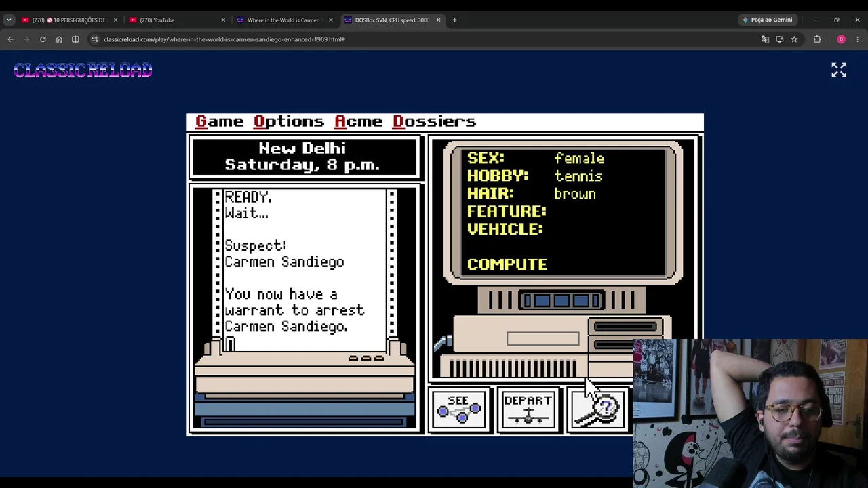Expand the tab search dropdown arrow

click(x=9, y=20)
